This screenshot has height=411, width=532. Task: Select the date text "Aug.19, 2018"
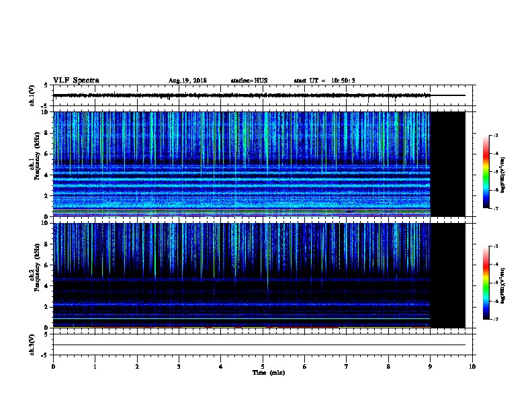[187, 81]
